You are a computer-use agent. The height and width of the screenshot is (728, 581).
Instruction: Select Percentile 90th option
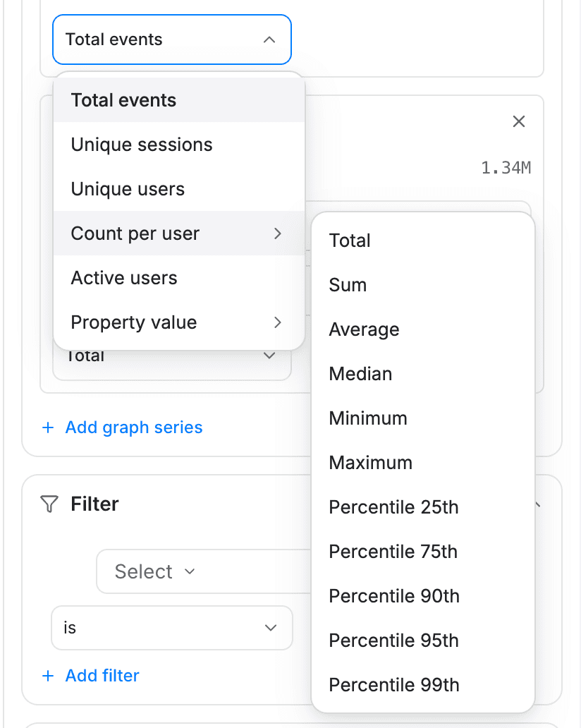[423, 595]
